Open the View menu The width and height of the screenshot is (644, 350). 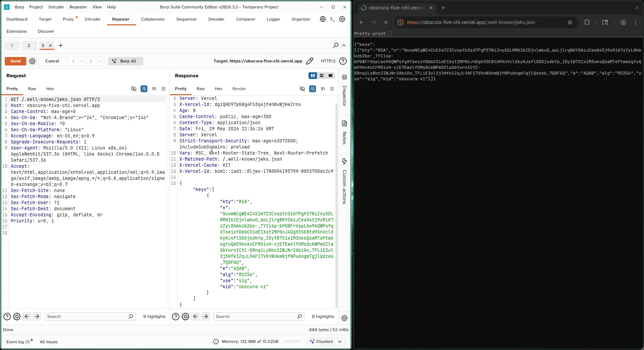coord(97,7)
